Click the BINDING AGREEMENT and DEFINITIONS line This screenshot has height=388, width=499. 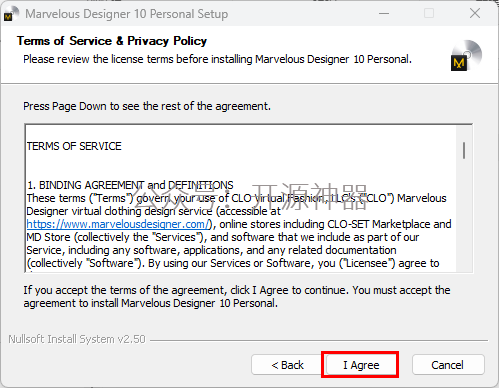point(130,185)
